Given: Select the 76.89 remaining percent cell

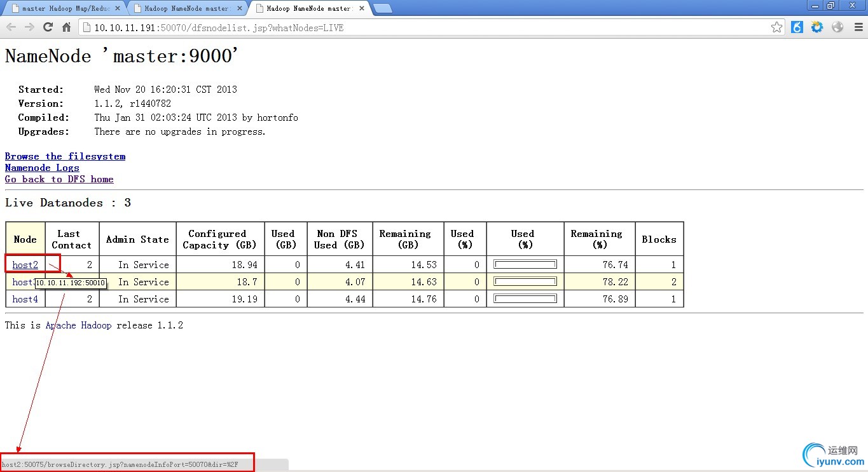Looking at the screenshot, I should (599, 299).
